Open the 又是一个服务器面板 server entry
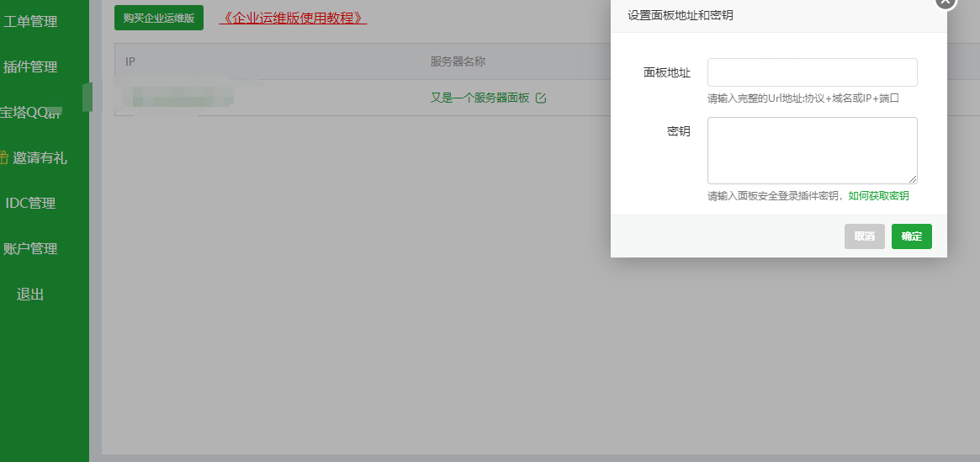980x462 pixels. coord(480,98)
